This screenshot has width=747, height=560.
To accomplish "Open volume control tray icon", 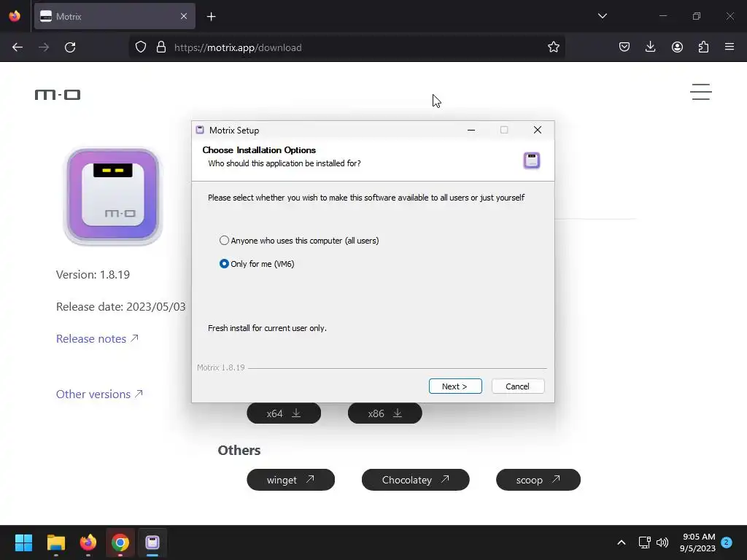I will pyautogui.click(x=662, y=542).
